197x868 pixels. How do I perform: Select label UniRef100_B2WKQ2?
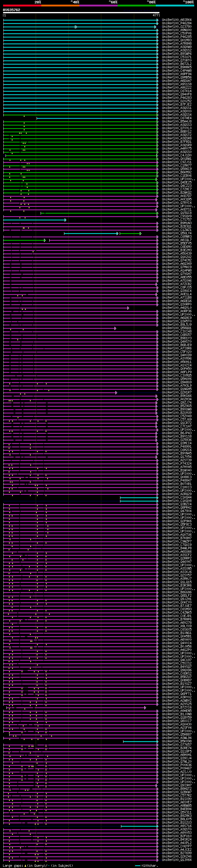[177, 192]
